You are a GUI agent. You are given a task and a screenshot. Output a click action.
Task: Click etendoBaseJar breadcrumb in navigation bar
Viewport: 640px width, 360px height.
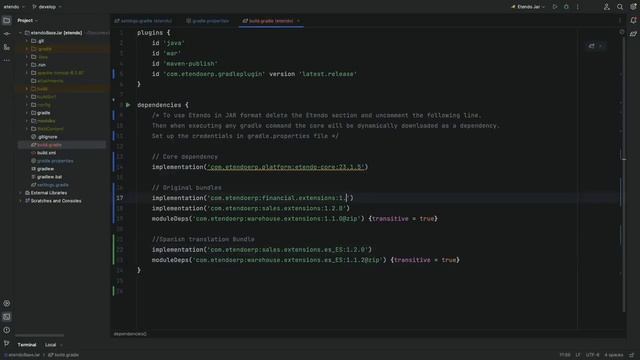point(22,355)
